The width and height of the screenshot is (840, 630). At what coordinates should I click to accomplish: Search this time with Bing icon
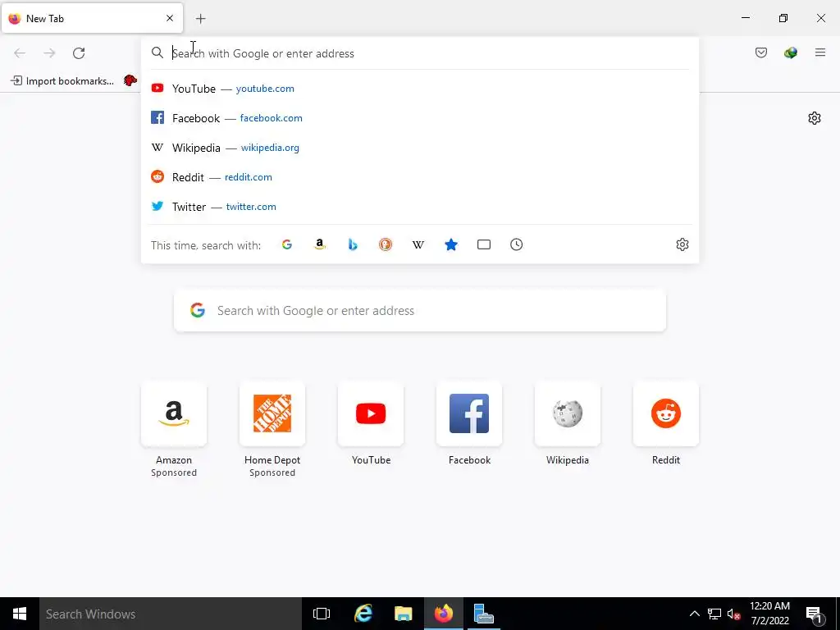pyautogui.click(x=353, y=244)
